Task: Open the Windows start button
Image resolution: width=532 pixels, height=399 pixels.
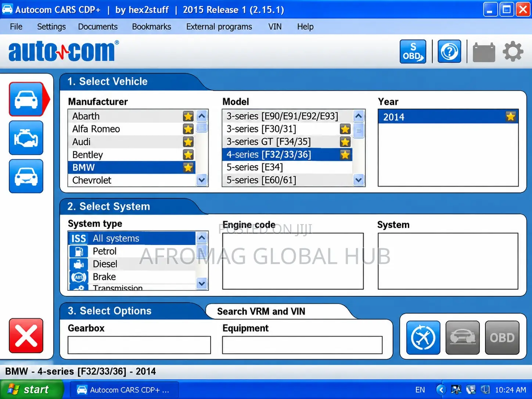Action: click(31, 389)
